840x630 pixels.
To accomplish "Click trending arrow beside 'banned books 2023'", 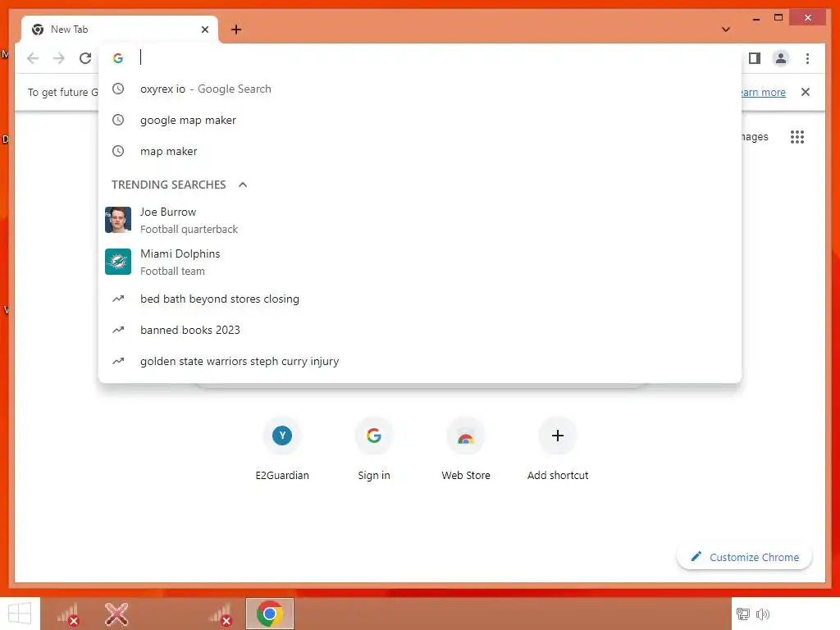I will pos(118,330).
